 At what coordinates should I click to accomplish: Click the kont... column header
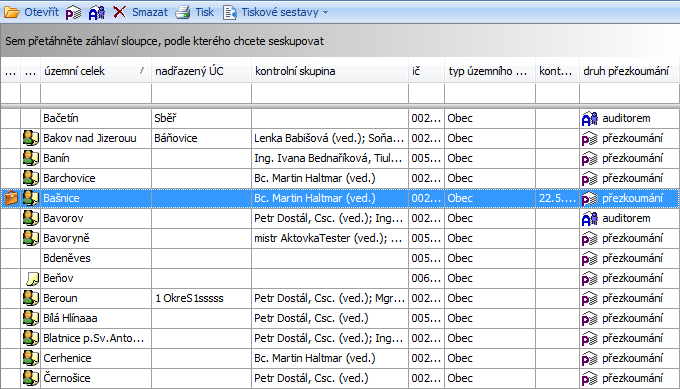tap(557, 71)
